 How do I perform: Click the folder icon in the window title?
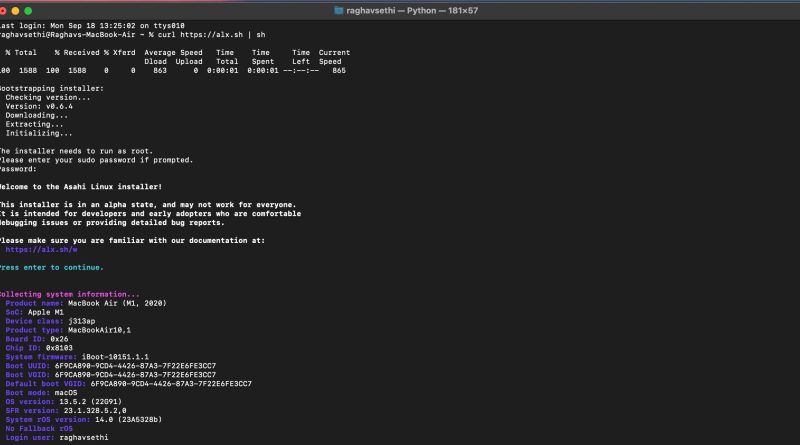pos(339,10)
